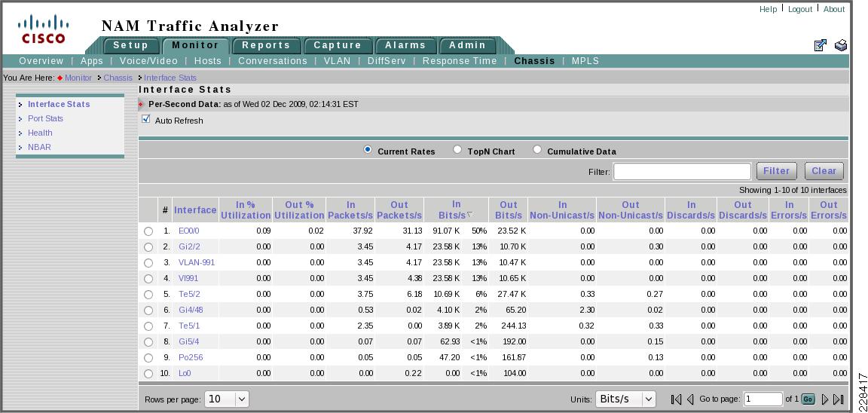Go to the MPLS submenu
Screen dimensions: 868x413
[x=585, y=61]
